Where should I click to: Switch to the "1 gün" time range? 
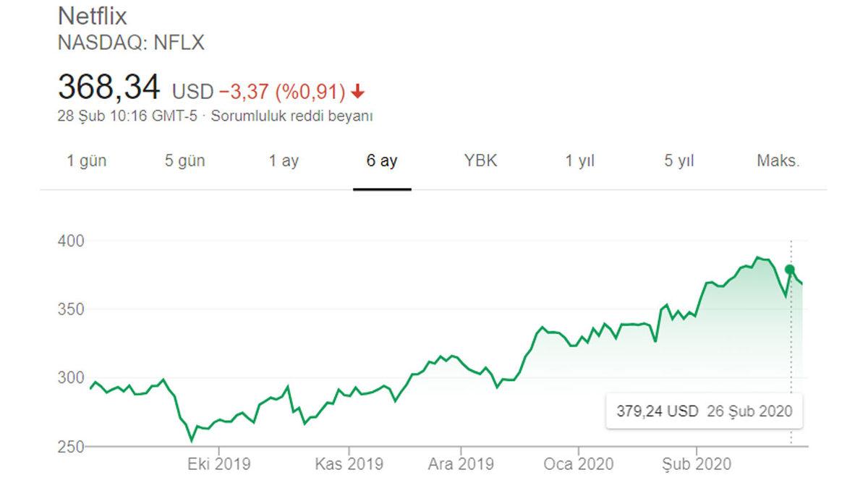point(86,161)
